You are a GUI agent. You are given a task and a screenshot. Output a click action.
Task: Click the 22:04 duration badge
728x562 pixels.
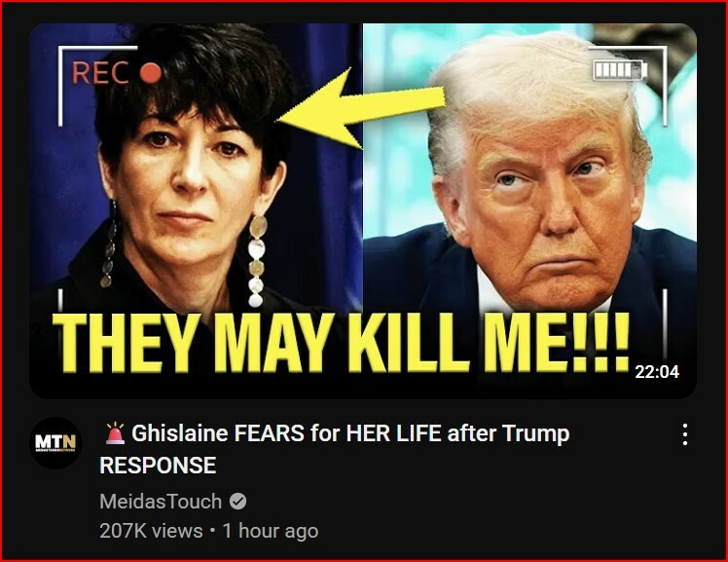[657, 371]
